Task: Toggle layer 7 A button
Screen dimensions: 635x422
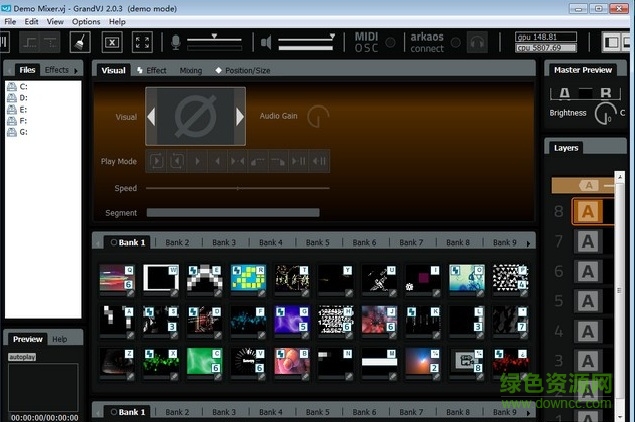Action: click(588, 241)
